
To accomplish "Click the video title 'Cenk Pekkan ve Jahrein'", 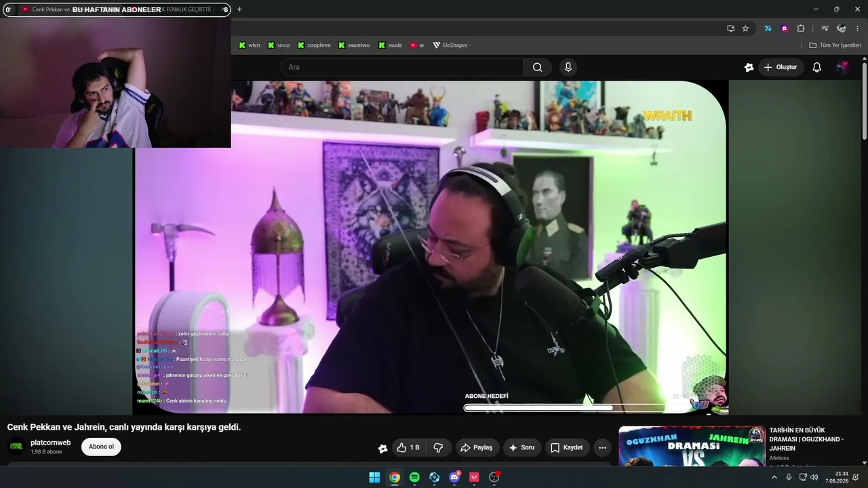I will click(124, 427).
